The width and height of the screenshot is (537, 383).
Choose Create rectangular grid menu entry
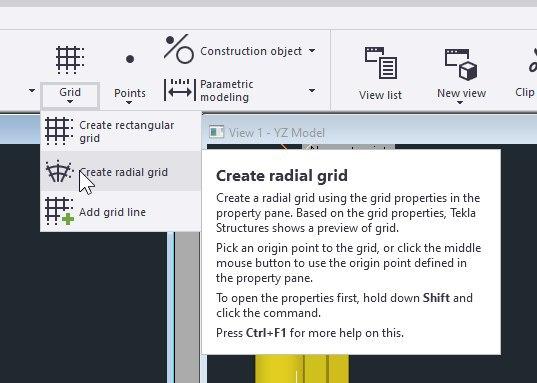coord(121,131)
